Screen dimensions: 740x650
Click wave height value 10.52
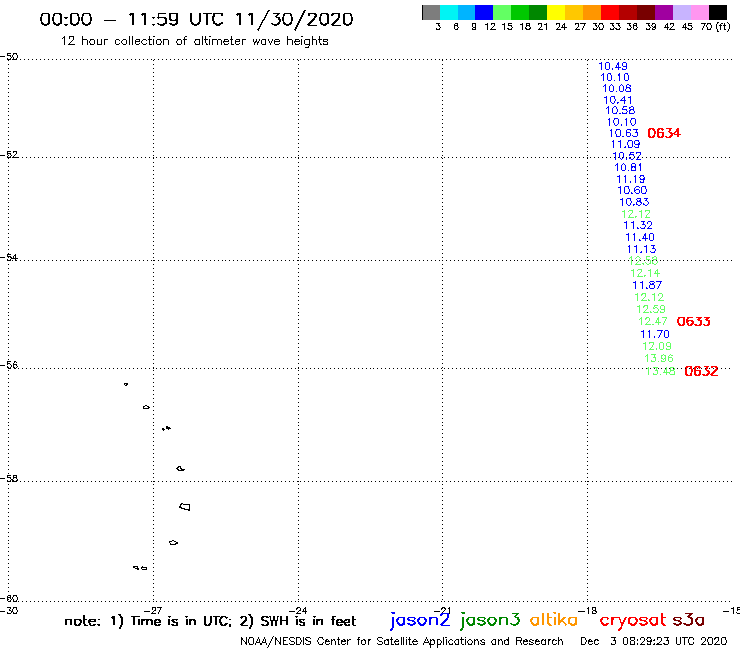(627, 156)
